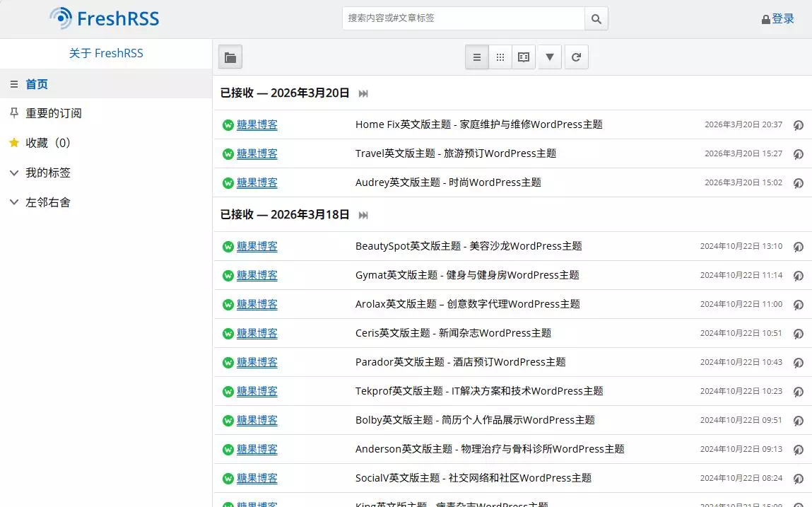
Task: Open the reader view icon
Action: click(523, 57)
